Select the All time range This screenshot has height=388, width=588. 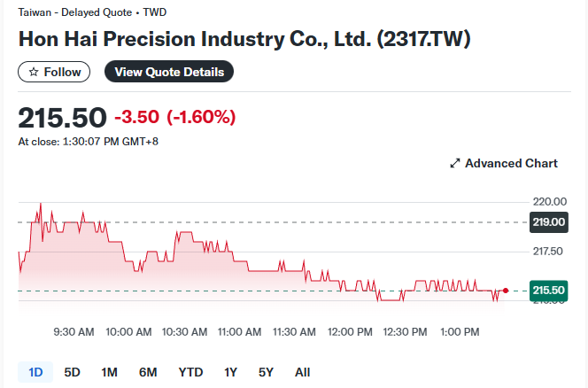tap(302, 372)
